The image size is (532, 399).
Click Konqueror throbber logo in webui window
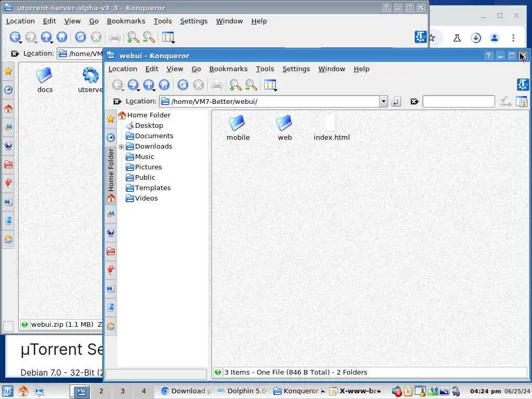tap(523, 85)
